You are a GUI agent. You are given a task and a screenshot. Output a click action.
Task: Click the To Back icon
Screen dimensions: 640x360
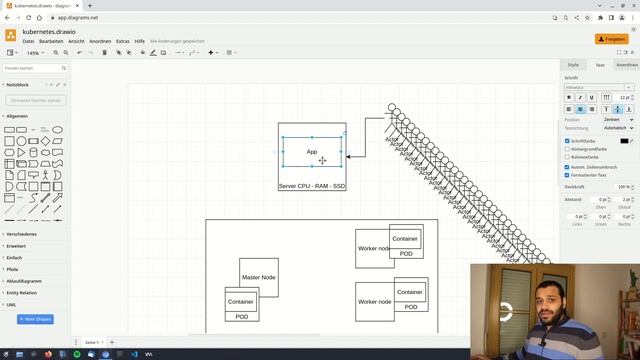point(129,53)
